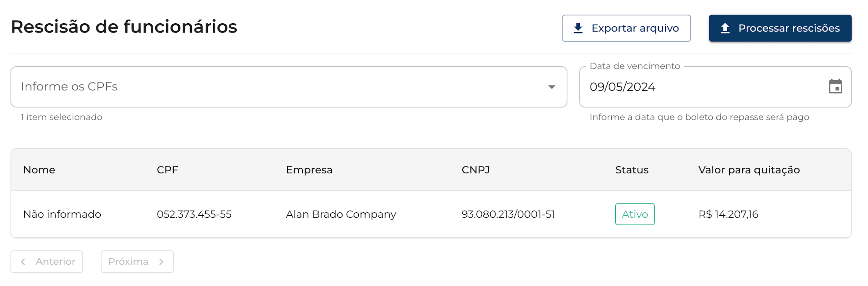
Task: Click the Empresa column header
Action: point(309,170)
